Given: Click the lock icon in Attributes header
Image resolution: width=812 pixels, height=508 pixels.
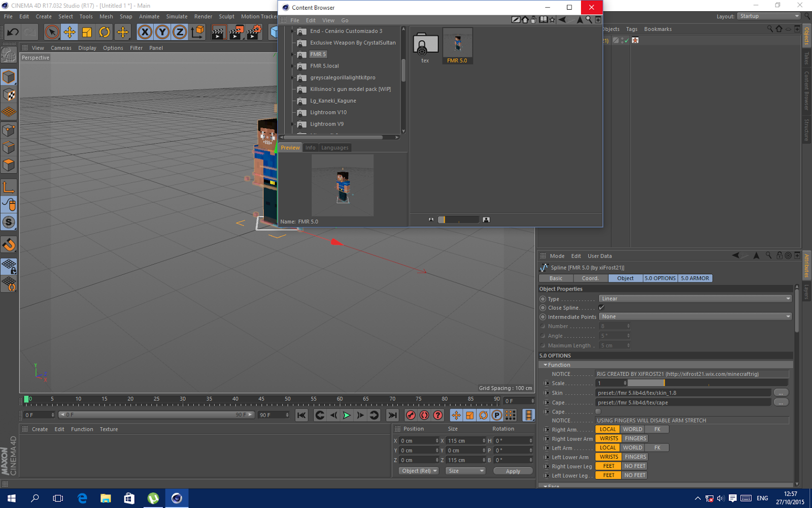Looking at the screenshot, I should (779, 256).
